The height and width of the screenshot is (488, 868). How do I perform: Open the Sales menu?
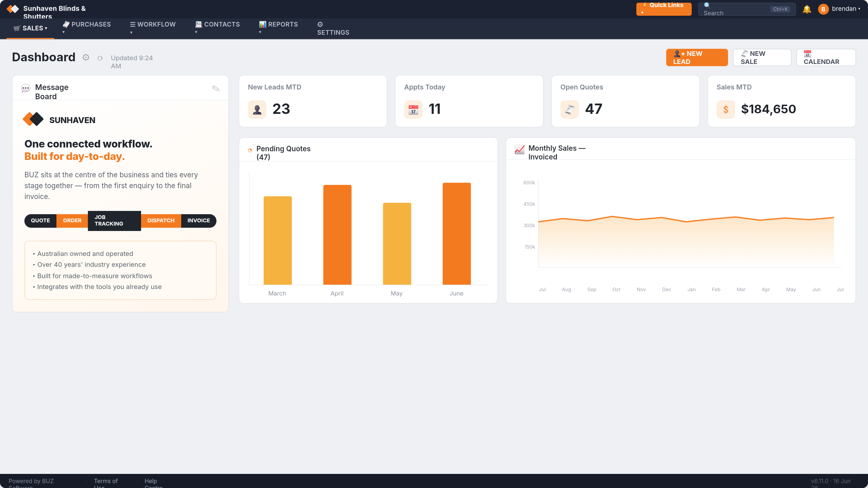tap(30, 28)
